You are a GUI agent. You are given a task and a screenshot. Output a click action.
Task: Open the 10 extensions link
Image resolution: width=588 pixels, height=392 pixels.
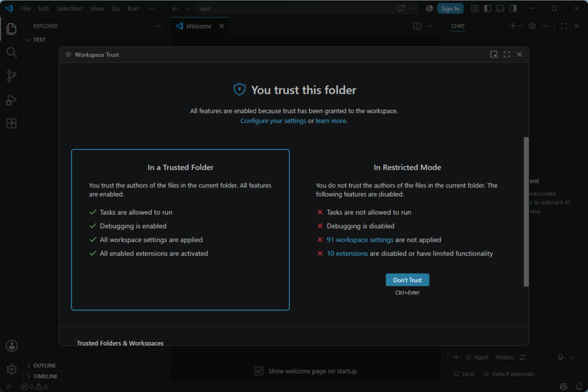click(x=347, y=253)
